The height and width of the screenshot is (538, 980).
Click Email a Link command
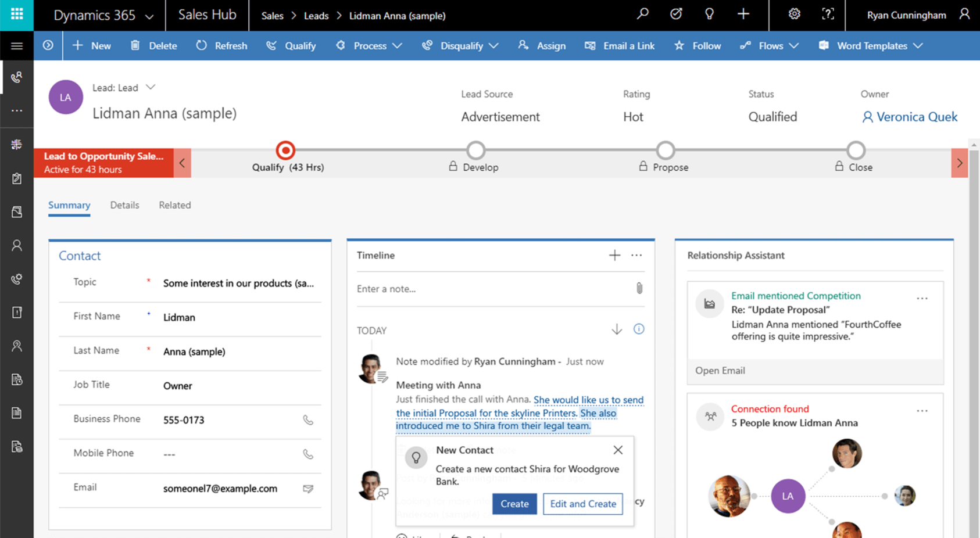click(x=620, y=46)
